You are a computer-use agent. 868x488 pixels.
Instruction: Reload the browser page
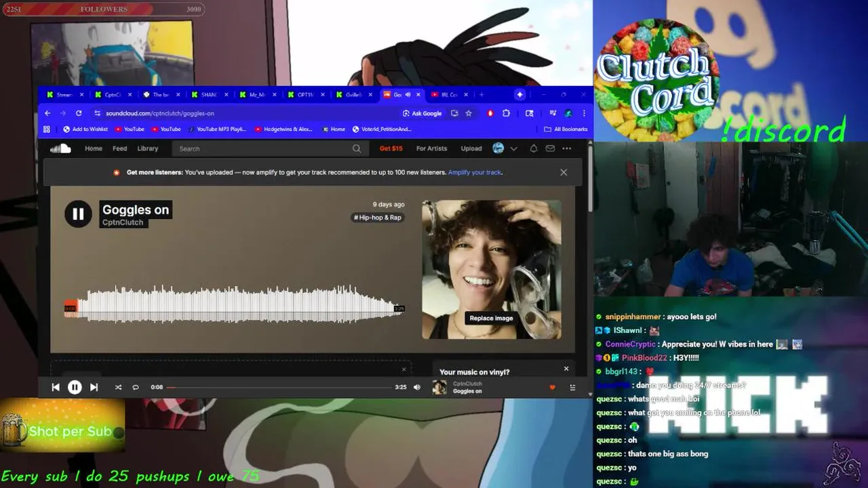tap(79, 113)
